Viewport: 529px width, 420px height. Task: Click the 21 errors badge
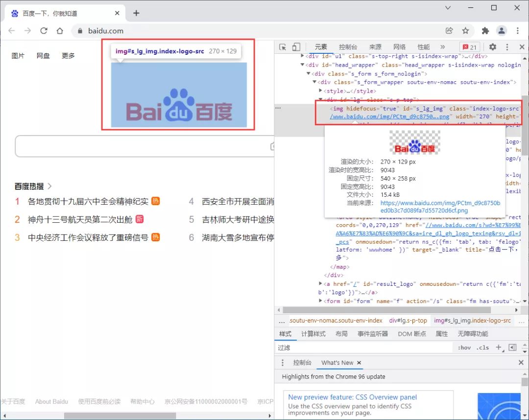tap(469, 47)
